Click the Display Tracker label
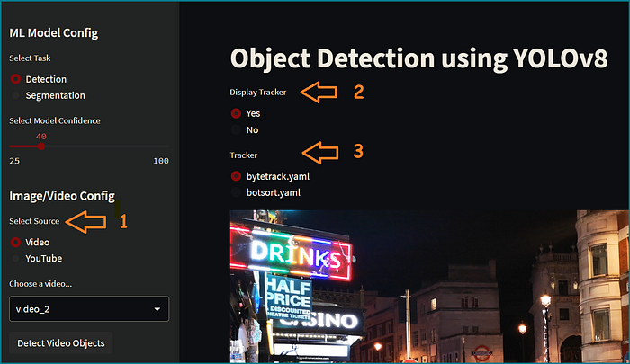Image resolution: width=630 pixels, height=364 pixels. point(258,93)
